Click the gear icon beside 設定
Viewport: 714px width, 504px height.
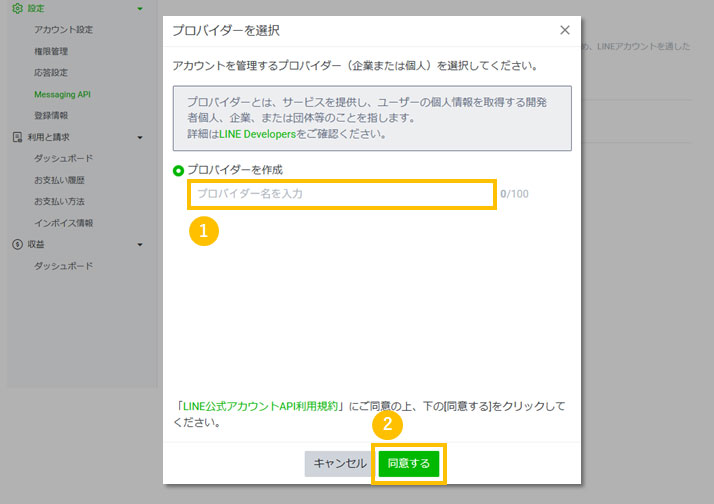(x=17, y=8)
